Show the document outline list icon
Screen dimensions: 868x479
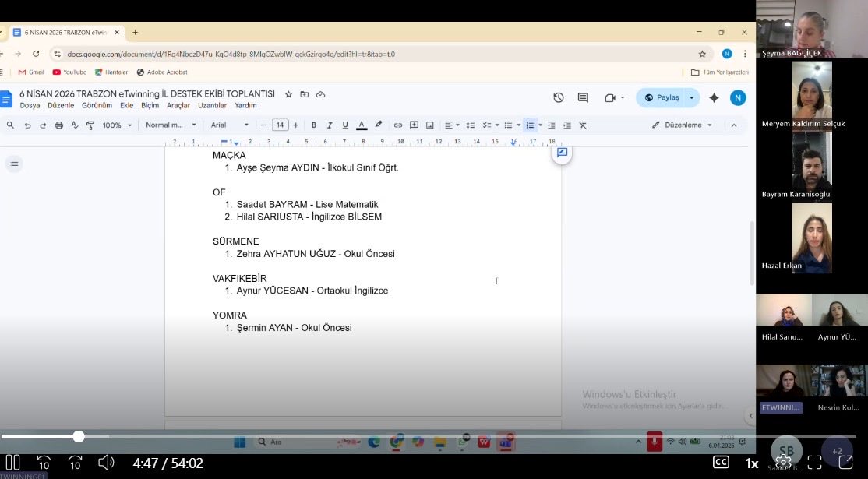point(14,164)
